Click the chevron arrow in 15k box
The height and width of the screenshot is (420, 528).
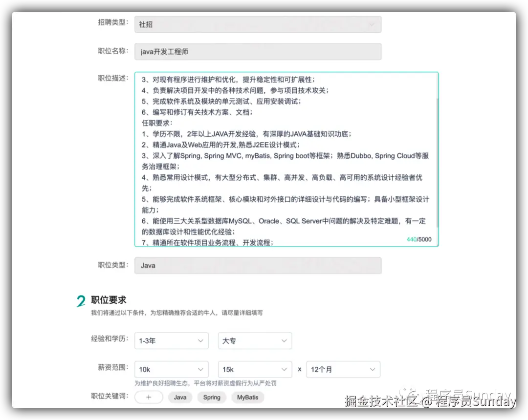pyautogui.click(x=284, y=369)
